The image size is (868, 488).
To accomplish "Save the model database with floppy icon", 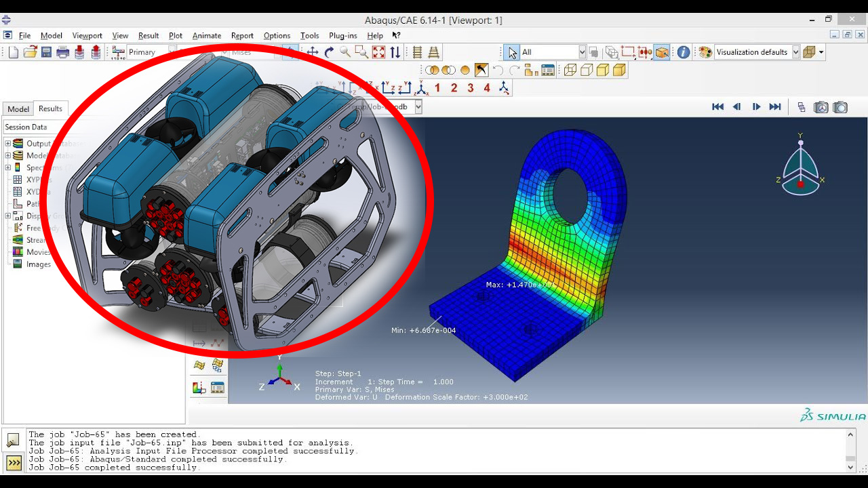I will coord(47,52).
